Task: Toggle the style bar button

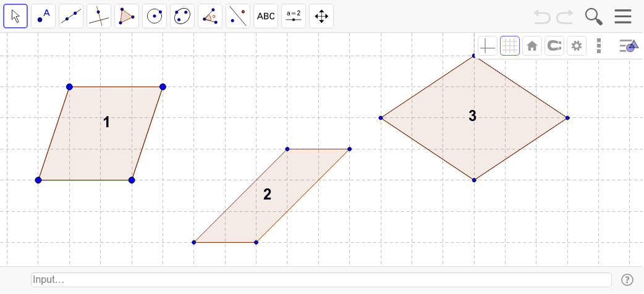Action: coord(629,46)
